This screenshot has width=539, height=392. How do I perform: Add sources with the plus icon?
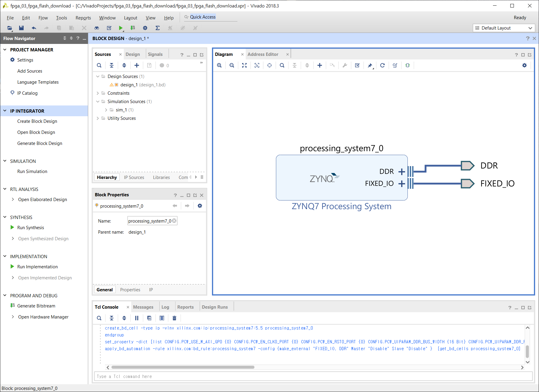point(137,65)
